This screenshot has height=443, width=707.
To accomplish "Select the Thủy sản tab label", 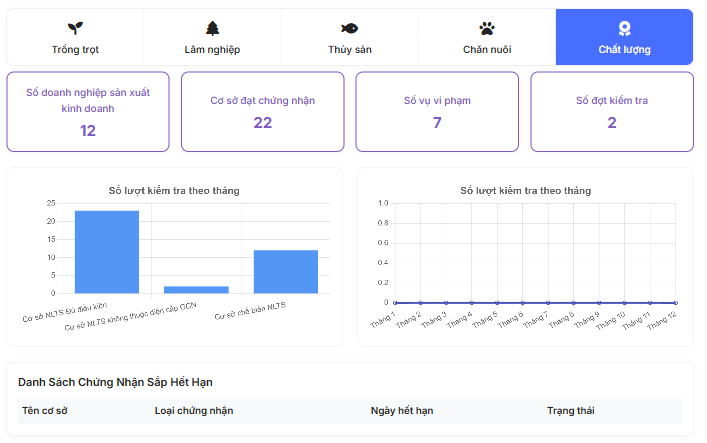I will point(349,49).
